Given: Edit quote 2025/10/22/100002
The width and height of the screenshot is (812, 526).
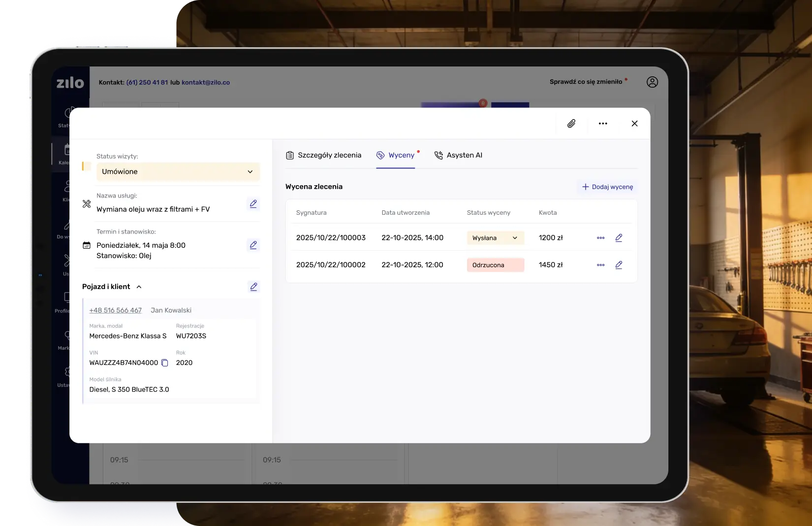Looking at the screenshot, I should 619,265.
